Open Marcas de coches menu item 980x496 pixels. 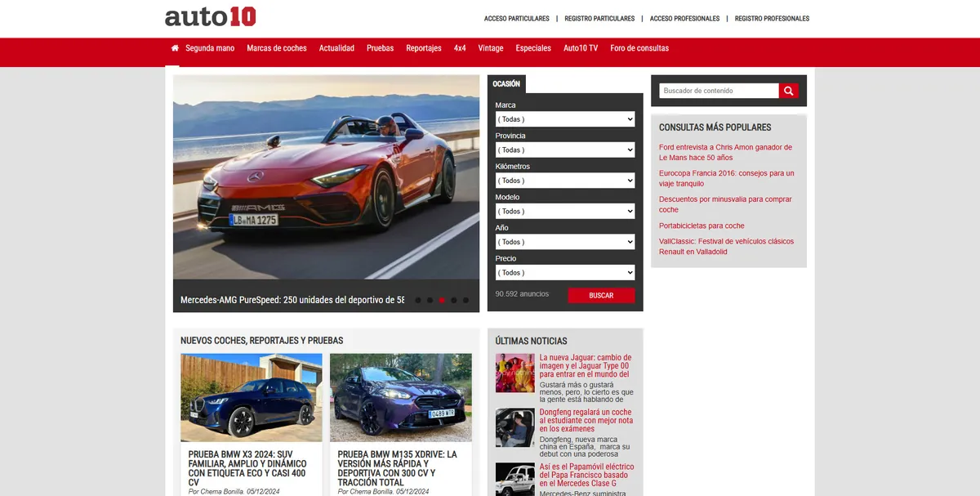pyautogui.click(x=277, y=48)
